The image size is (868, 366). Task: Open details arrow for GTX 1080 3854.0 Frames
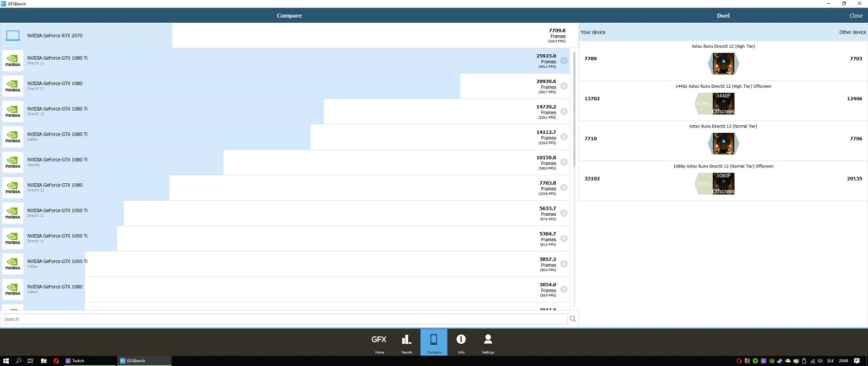click(564, 290)
